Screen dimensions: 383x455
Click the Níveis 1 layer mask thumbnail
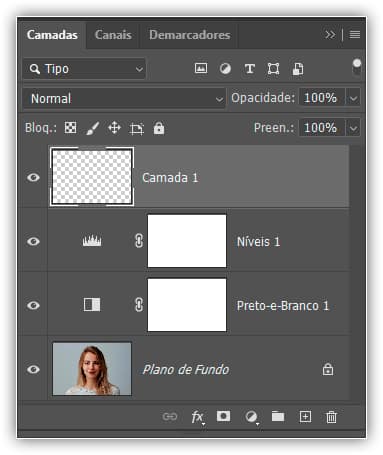(187, 241)
